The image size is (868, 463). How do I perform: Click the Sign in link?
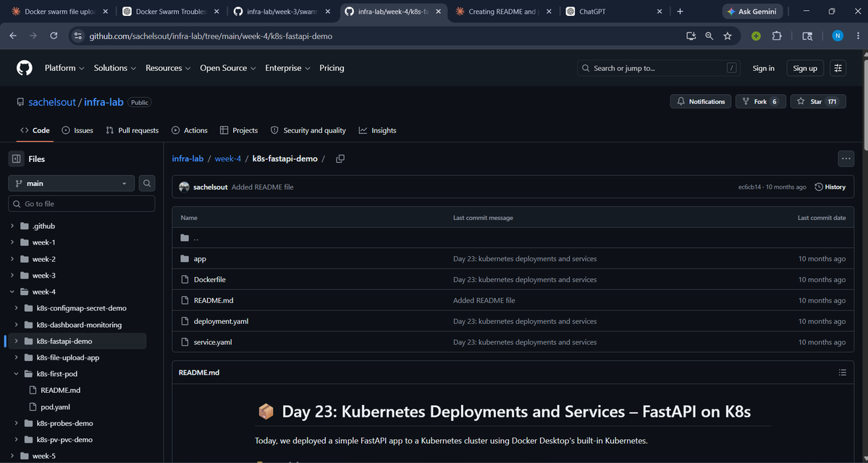click(x=763, y=68)
